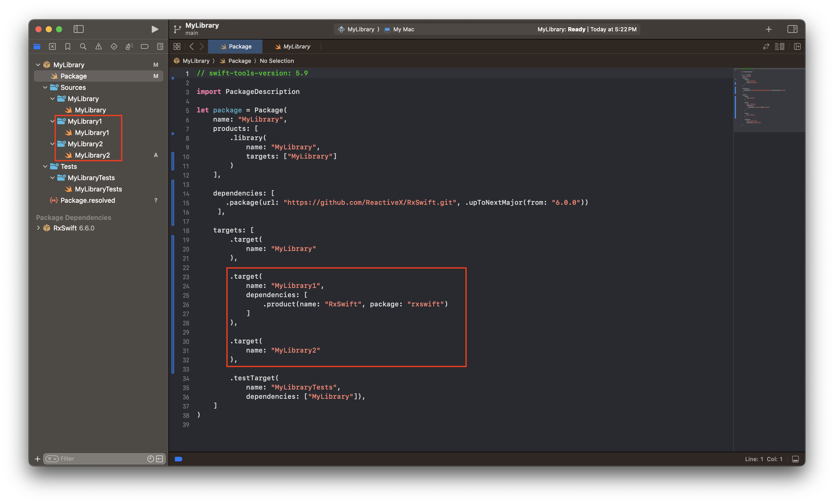The image size is (834, 504).
Task: Expand the RxSwift 6.6.0 dependency
Action: [38, 228]
